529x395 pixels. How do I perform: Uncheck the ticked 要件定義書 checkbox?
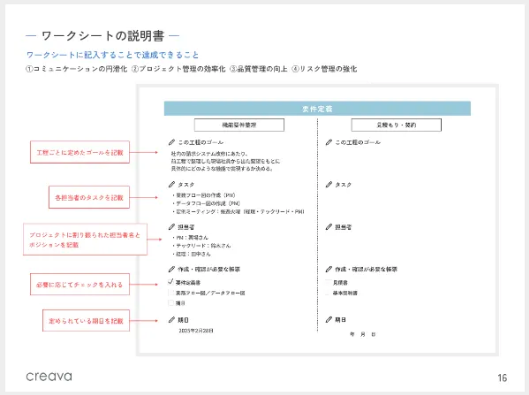point(171,282)
